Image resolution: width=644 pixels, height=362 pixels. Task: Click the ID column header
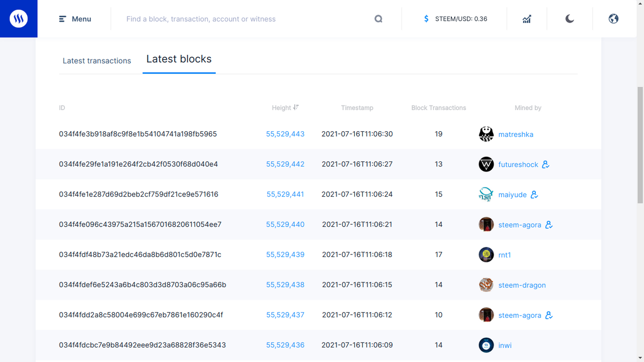[62, 108]
